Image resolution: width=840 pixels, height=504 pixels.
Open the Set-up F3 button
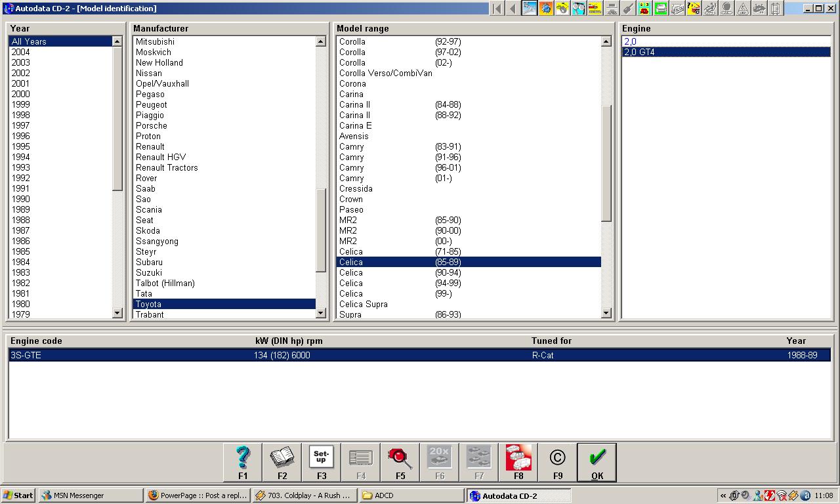(x=322, y=463)
